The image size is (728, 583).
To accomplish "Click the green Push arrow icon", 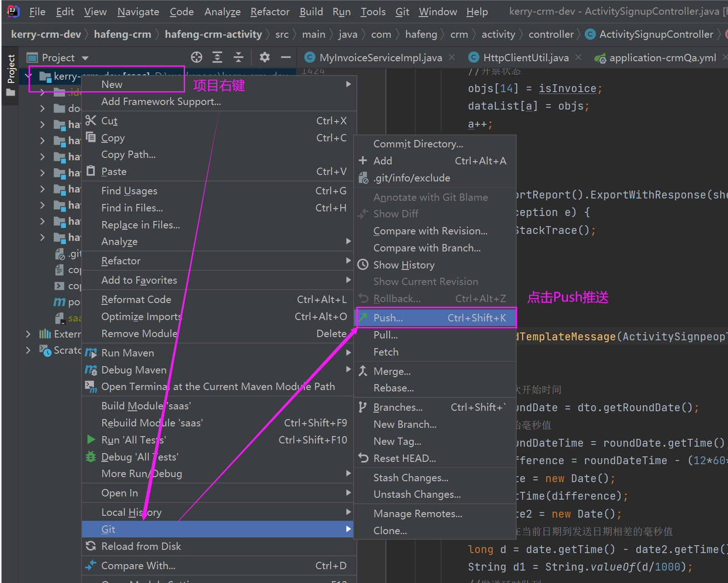I will point(363,317).
